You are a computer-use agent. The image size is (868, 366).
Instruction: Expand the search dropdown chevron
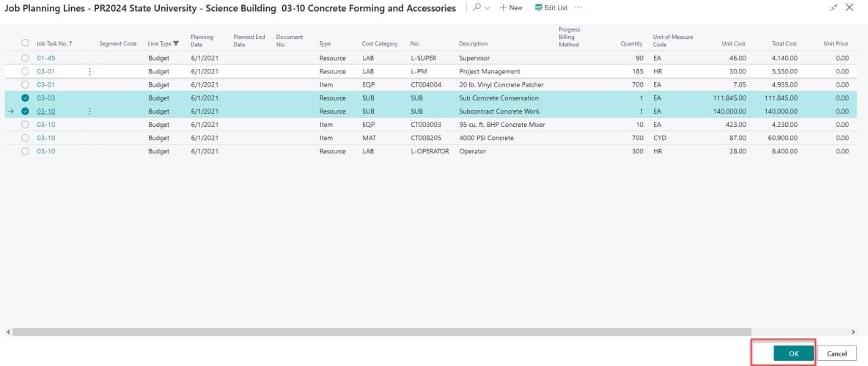click(488, 7)
